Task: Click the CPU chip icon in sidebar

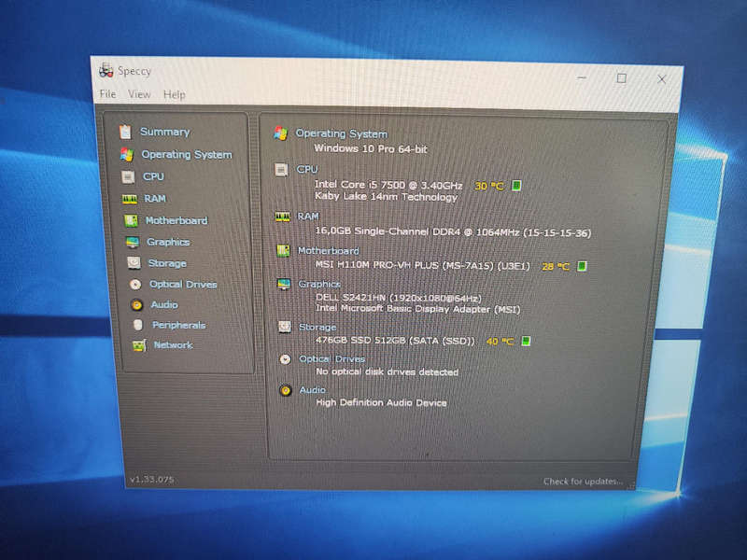Action: coord(128,176)
